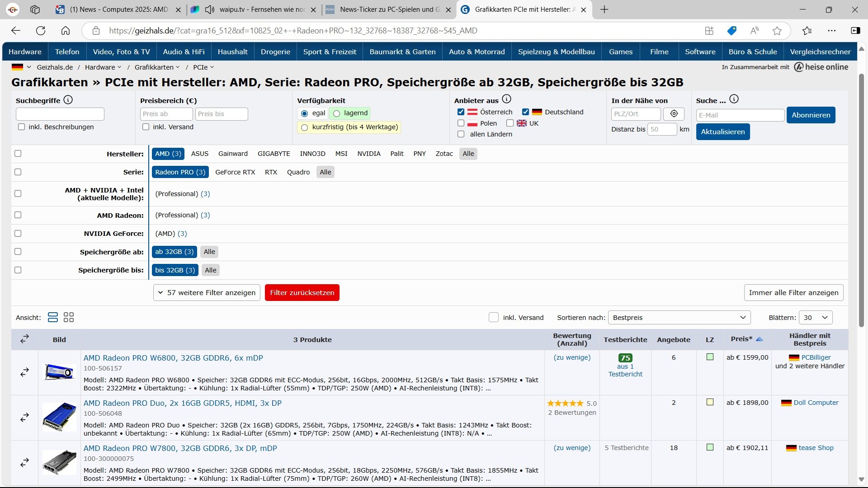The image size is (868, 488).
Task: Click the browser refresh icon
Action: (41, 31)
